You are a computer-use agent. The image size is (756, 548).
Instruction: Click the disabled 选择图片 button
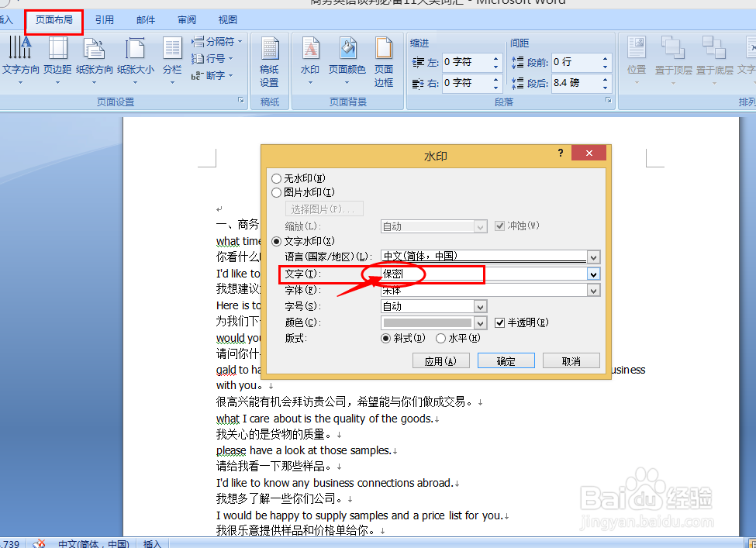tap(324, 209)
